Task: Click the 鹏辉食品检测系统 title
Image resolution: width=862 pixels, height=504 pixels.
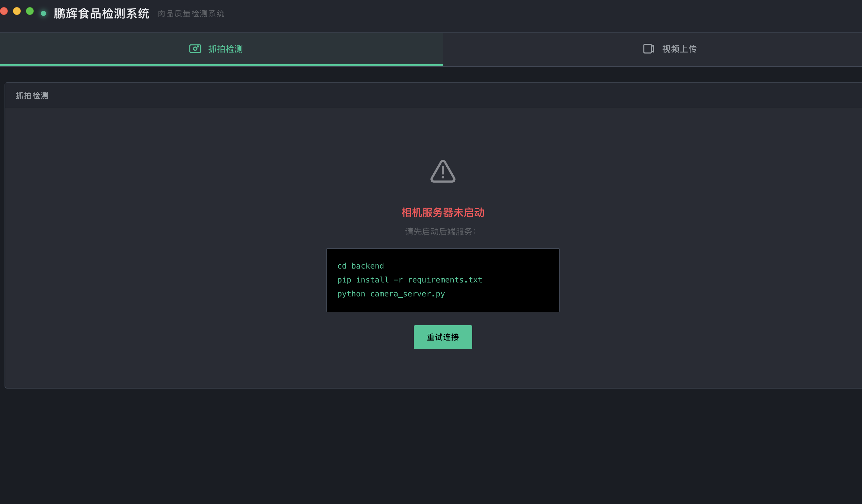Action: coord(102,13)
